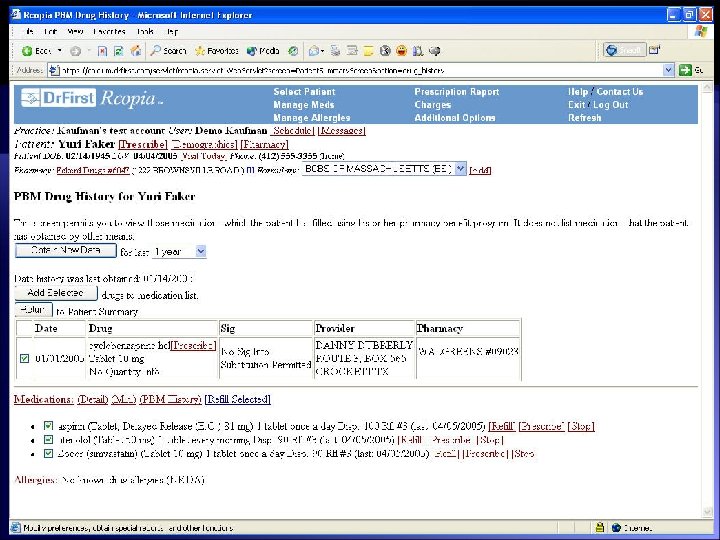
Task: Open the Tools menu
Action: click(x=145, y=32)
